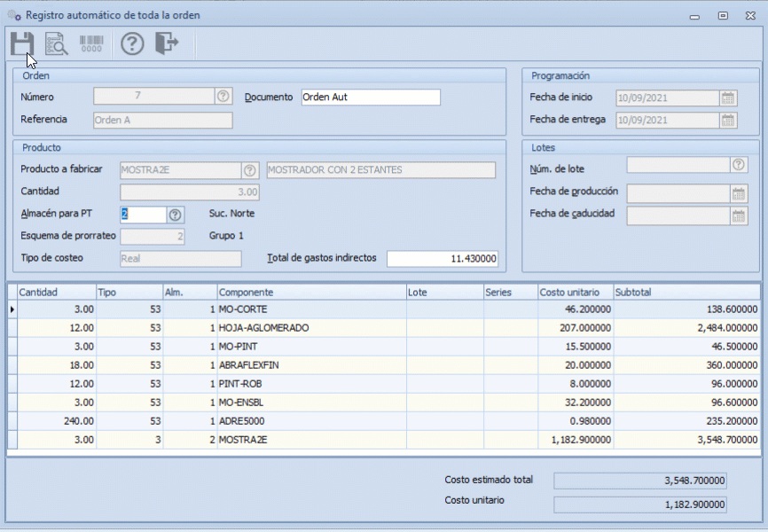The height and width of the screenshot is (532, 768).
Task: Click the Costo unitario column header
Action: point(576,293)
